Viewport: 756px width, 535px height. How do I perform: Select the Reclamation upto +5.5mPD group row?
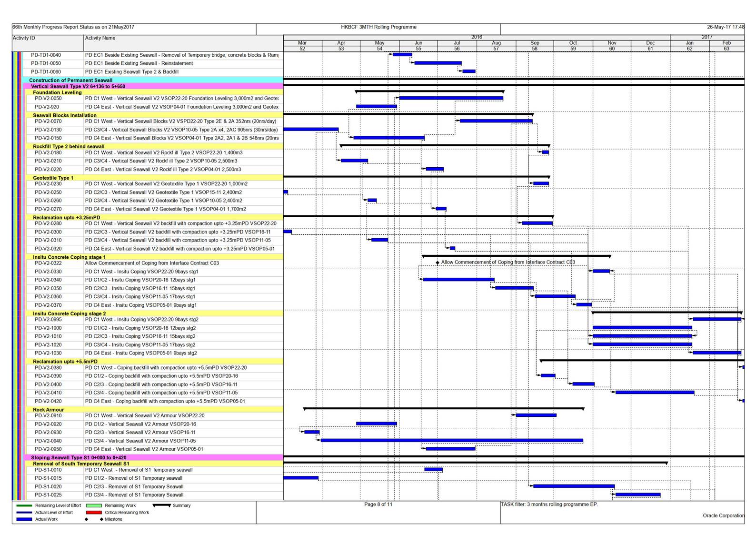[155, 361]
